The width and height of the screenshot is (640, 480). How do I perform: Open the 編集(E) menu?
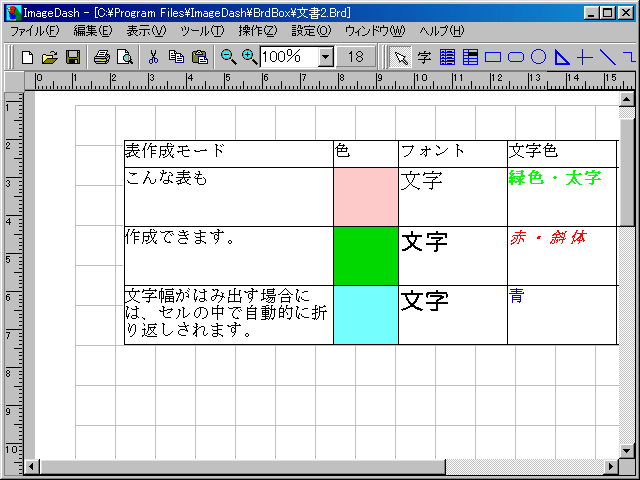(x=93, y=31)
